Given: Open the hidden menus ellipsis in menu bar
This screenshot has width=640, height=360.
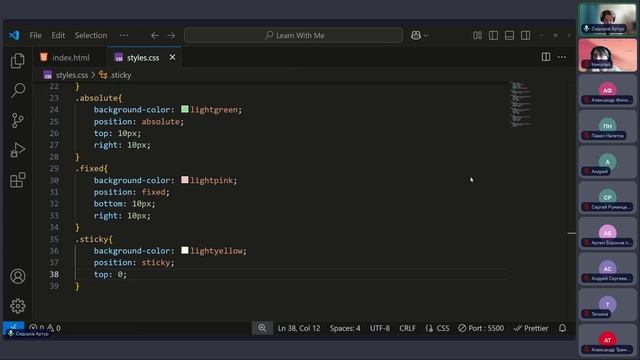Looking at the screenshot, I should pyautogui.click(x=124, y=36).
